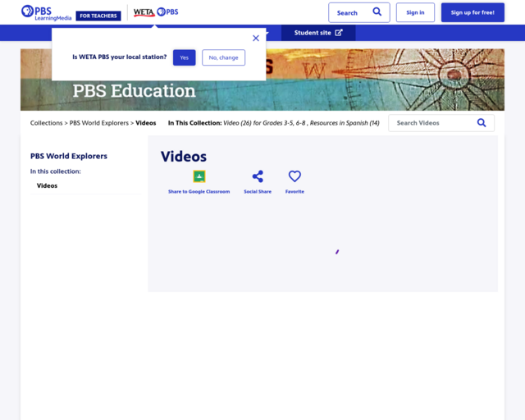Click the Collections breadcrumb link
Image resolution: width=525 pixels, height=420 pixels.
tap(46, 123)
